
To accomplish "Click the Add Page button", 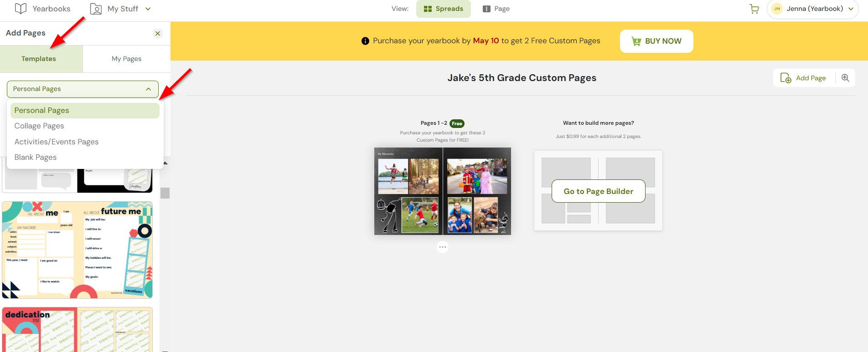I will click(803, 78).
